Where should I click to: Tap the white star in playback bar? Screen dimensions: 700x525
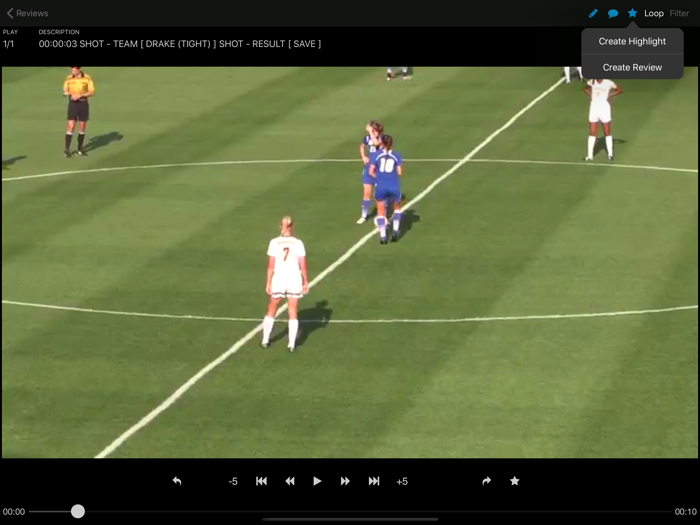(514, 481)
